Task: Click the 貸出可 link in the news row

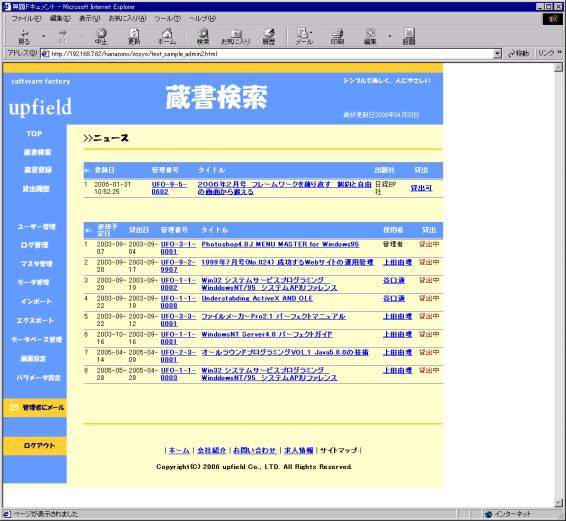Action: coord(421,188)
